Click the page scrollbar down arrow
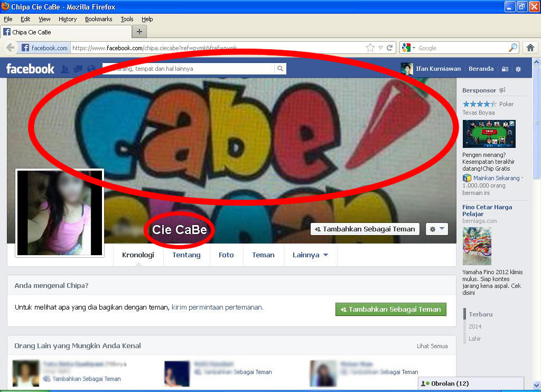Viewport: 541px width, 392px height. pos(537,385)
